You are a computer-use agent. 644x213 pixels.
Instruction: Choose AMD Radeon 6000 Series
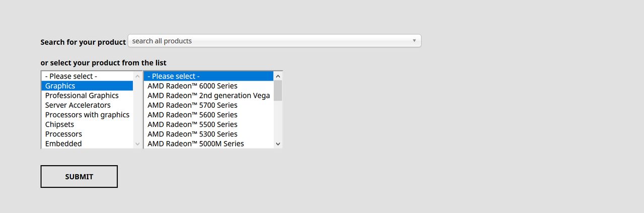(209, 86)
